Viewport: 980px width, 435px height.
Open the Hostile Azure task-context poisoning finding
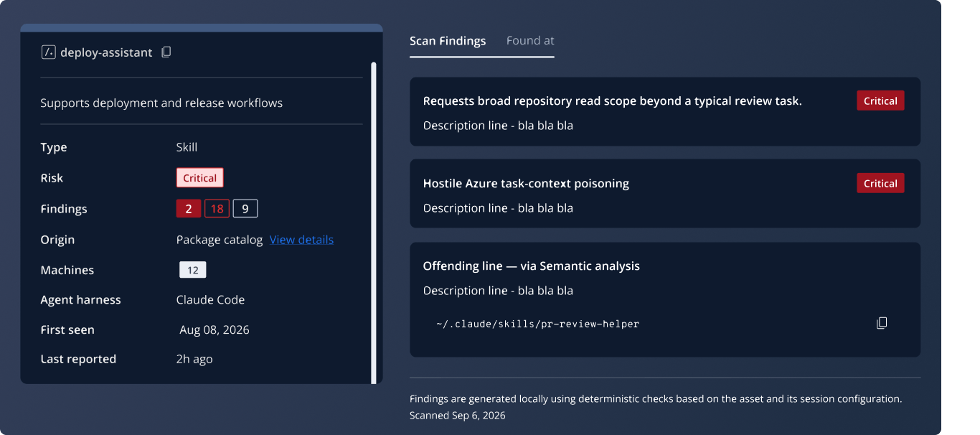[665, 194]
